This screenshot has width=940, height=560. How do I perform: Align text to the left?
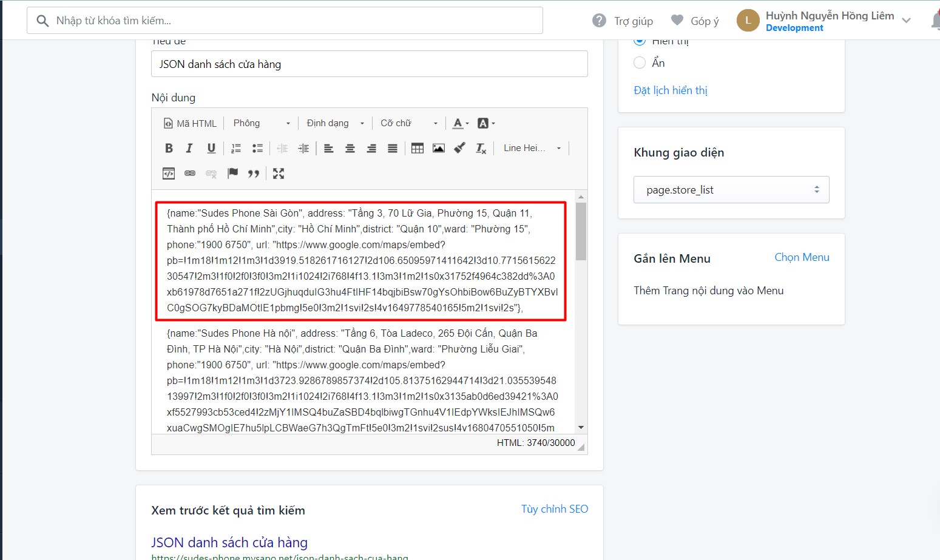(329, 148)
